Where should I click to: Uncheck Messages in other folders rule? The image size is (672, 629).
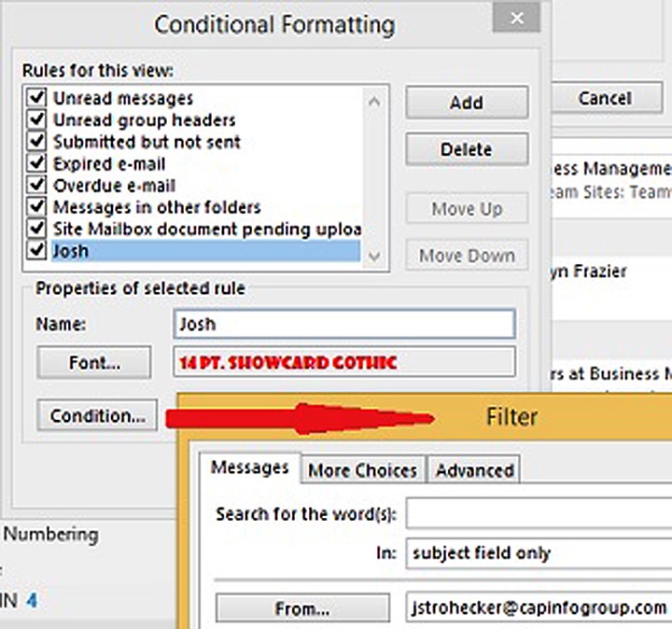(37, 207)
